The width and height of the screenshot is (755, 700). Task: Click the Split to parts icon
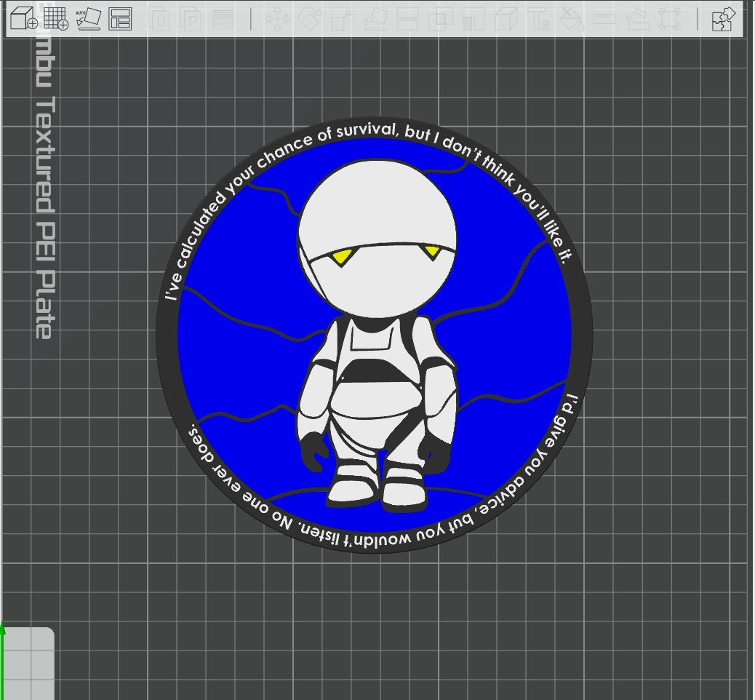(191, 19)
